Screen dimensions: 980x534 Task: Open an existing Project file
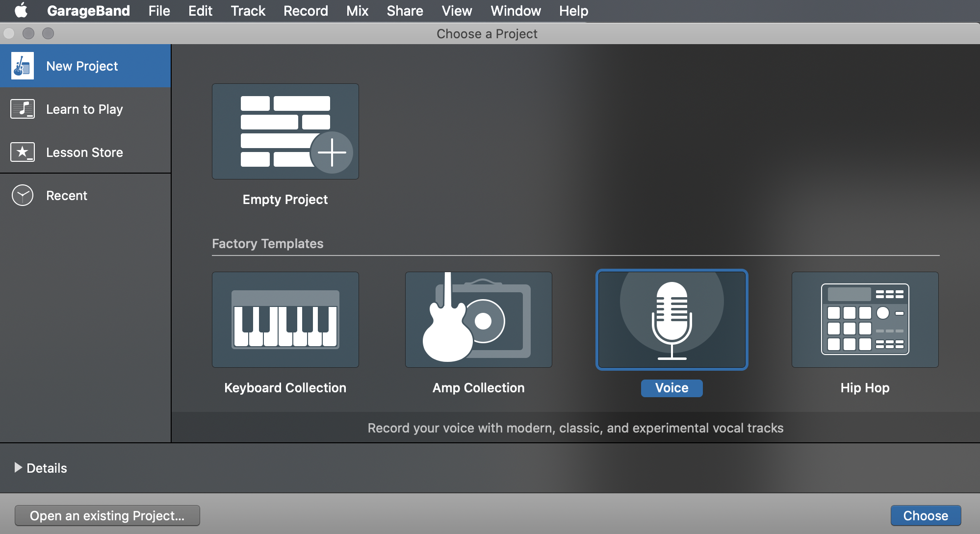(108, 515)
